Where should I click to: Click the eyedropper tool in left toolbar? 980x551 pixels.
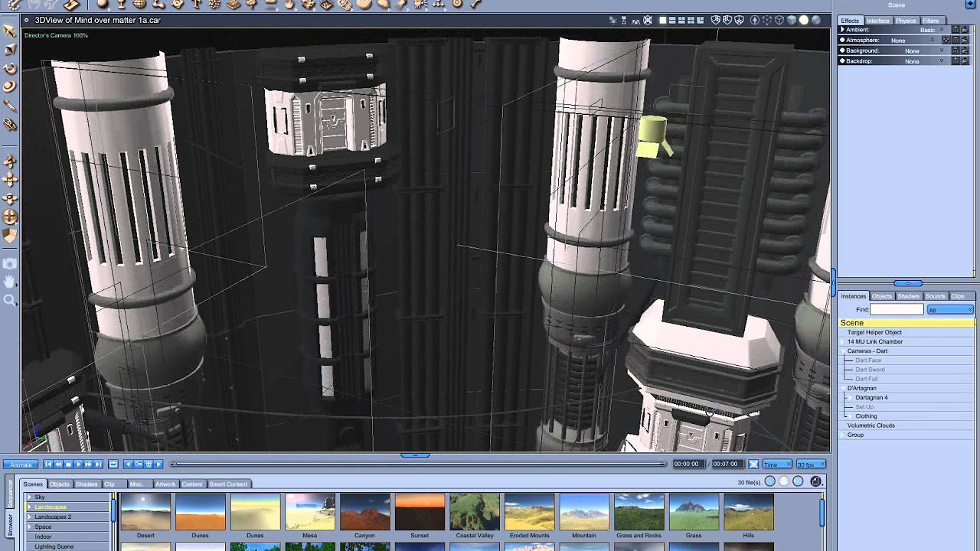[10, 105]
